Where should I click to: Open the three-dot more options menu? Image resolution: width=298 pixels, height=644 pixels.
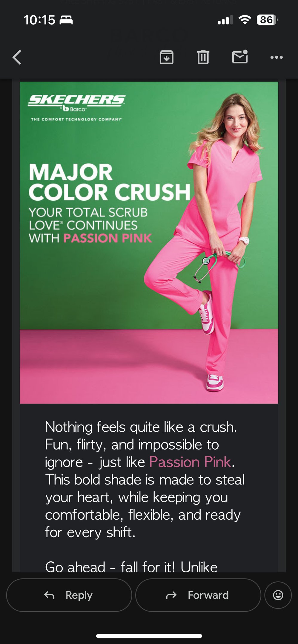pos(277,57)
